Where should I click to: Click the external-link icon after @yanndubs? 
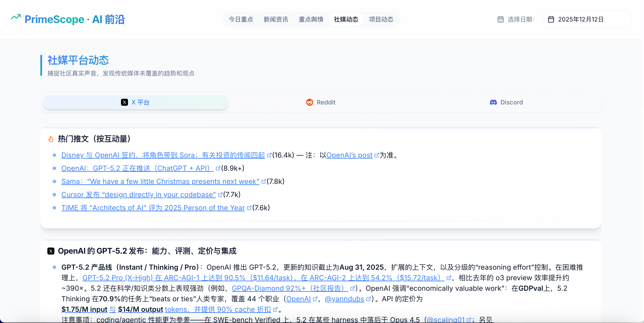tap(368, 299)
